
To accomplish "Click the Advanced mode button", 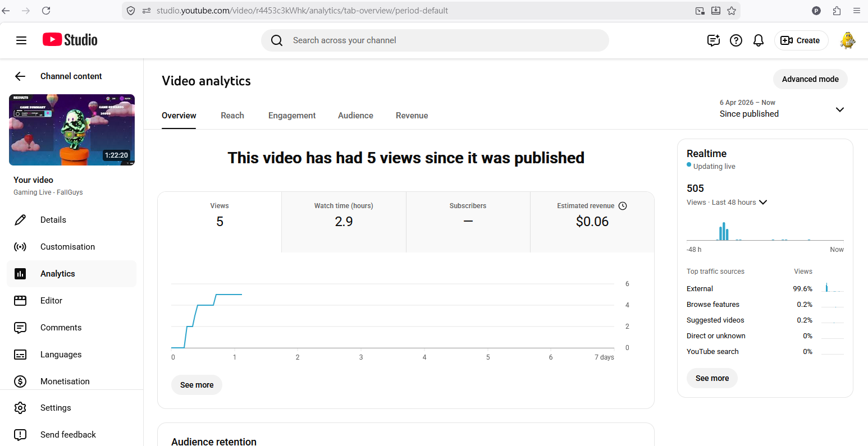I will pos(810,79).
